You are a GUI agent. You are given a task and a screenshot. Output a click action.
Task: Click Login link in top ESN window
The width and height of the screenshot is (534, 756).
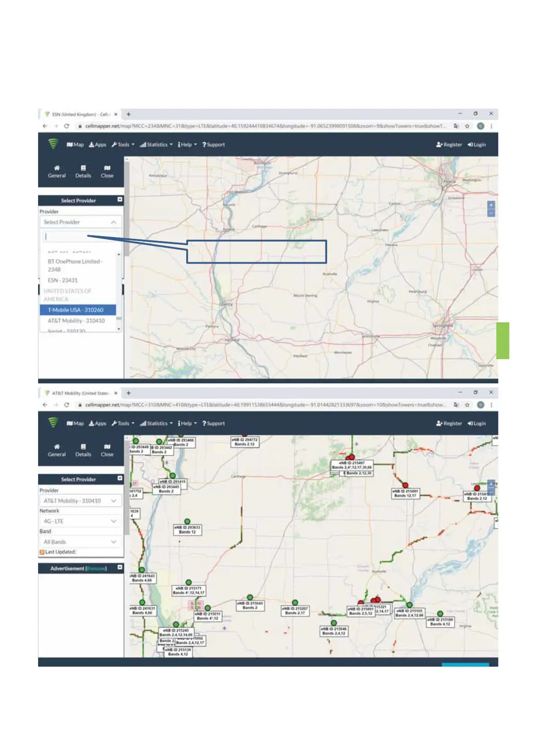click(x=477, y=145)
